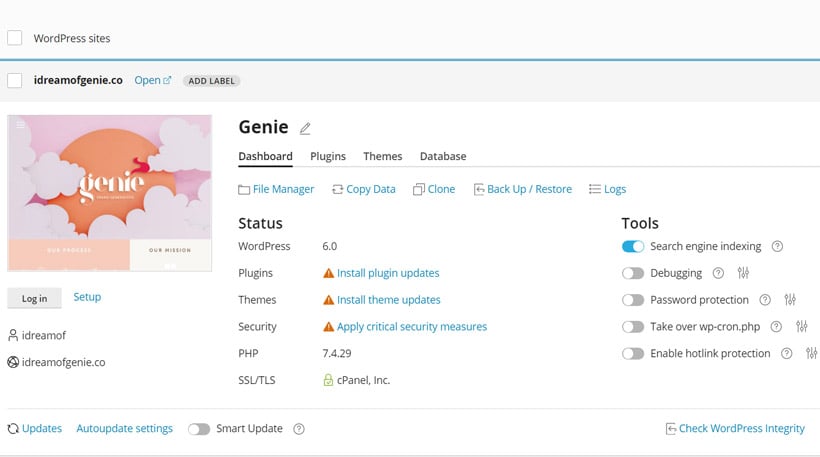Click the warning icon beside security measures
Image resolution: width=820 pixels, height=457 pixels.
point(328,326)
